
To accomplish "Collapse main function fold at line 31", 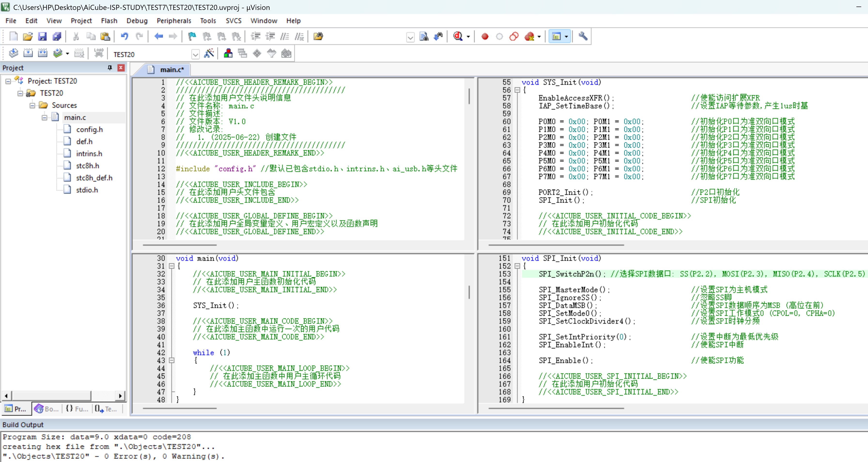I will tap(171, 266).
